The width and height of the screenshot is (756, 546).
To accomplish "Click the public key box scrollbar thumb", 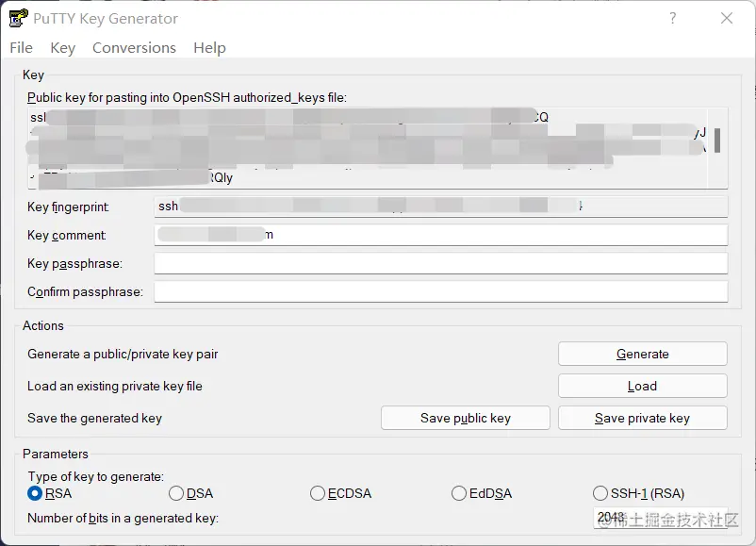I will click(x=717, y=141).
